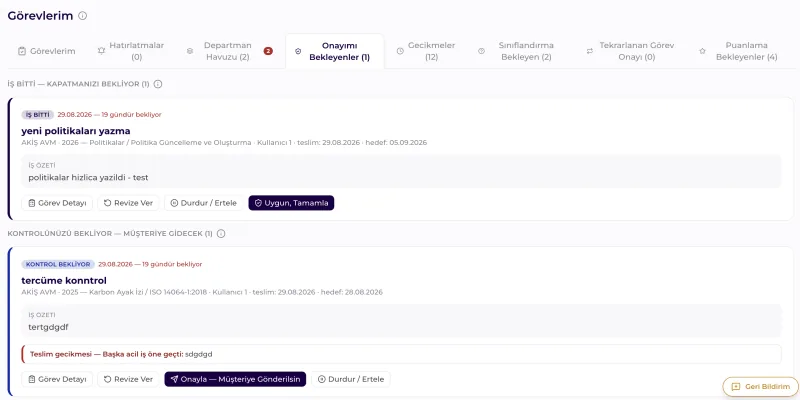Click Revize Ver on yeni politikaları yazma
This screenshot has height=400, width=800.
click(129, 203)
